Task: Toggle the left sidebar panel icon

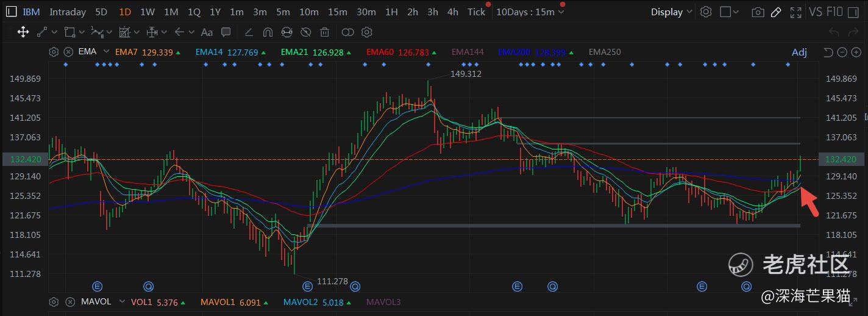Action: coord(11,12)
